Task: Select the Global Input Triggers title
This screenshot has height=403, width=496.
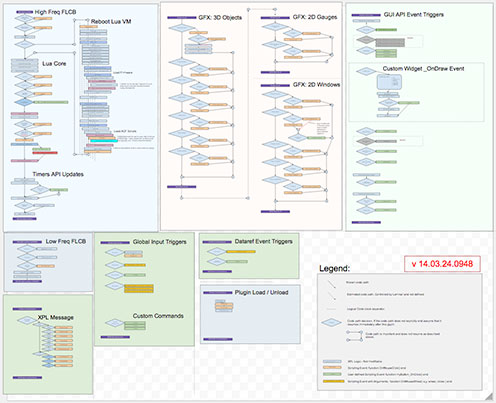Action: (x=160, y=242)
